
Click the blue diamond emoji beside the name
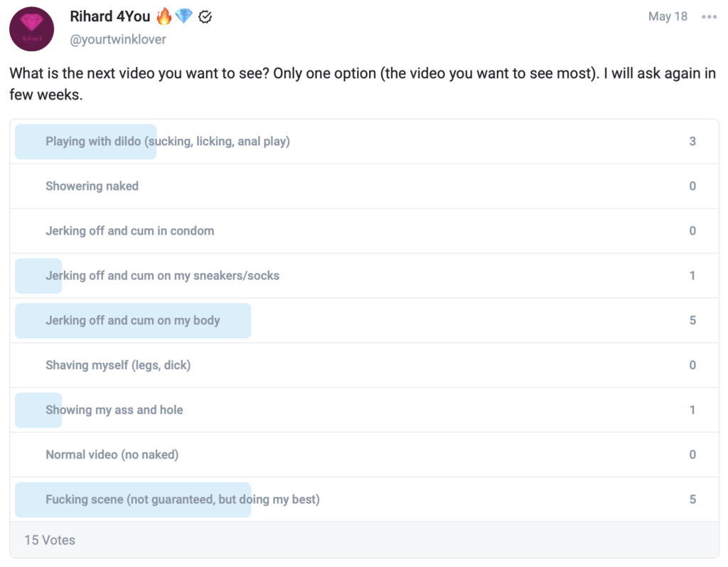point(184,16)
